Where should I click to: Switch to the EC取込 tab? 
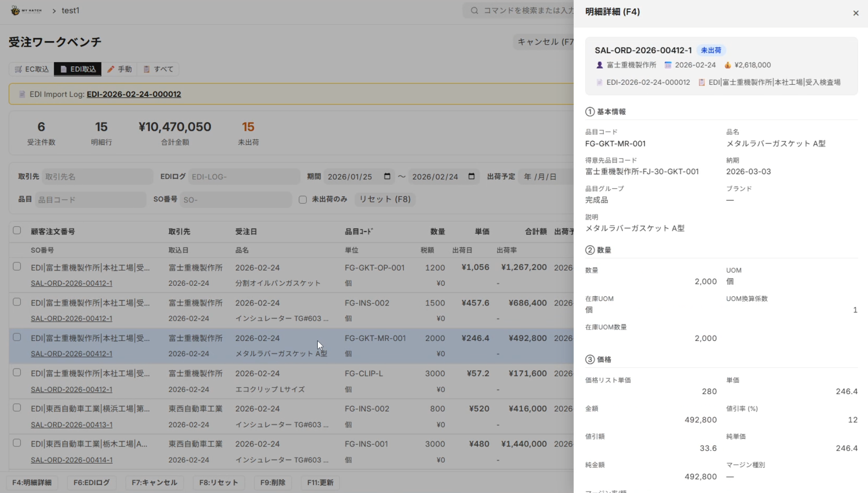(31, 69)
